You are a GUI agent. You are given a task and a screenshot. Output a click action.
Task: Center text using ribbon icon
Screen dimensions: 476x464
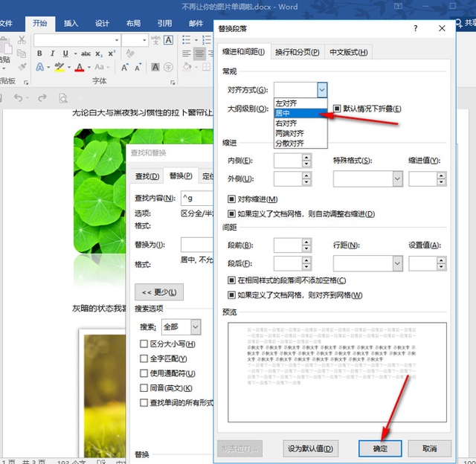pyautogui.click(x=199, y=54)
